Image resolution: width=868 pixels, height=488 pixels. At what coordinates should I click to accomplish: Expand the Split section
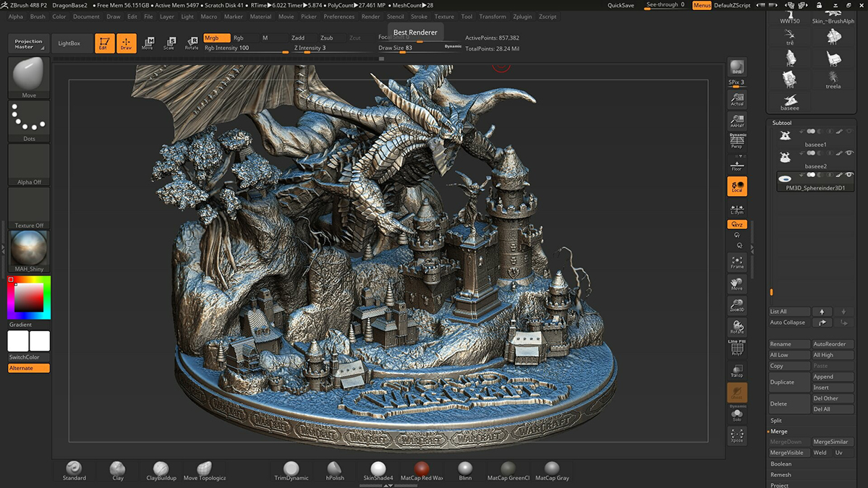click(776, 420)
